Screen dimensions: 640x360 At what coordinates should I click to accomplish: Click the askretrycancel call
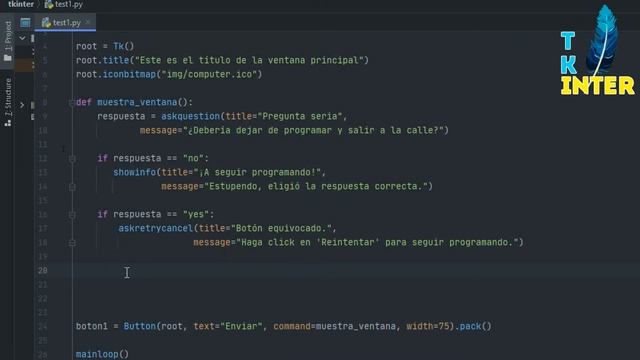pos(156,228)
